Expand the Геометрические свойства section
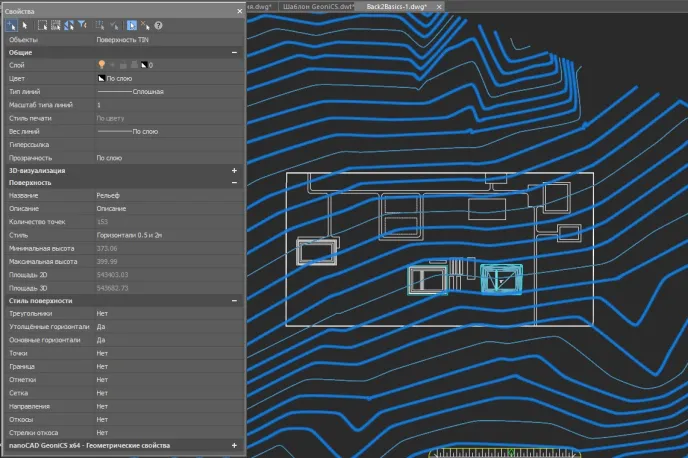 (x=234, y=445)
